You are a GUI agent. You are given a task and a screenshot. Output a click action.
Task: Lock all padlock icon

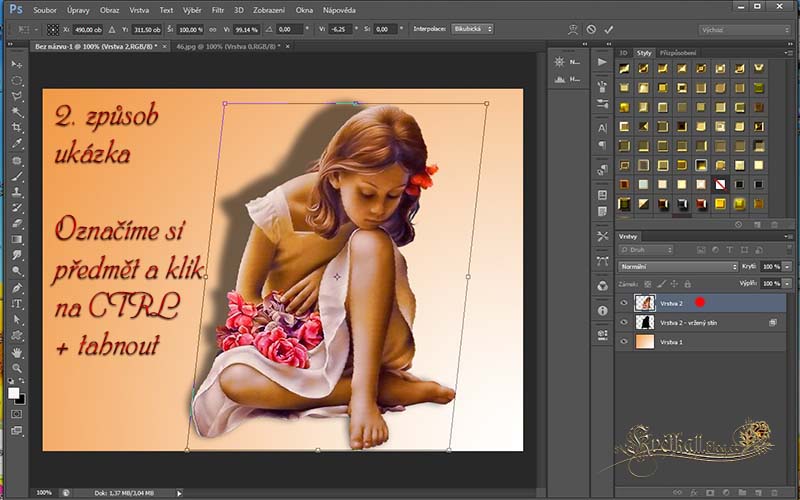(687, 284)
